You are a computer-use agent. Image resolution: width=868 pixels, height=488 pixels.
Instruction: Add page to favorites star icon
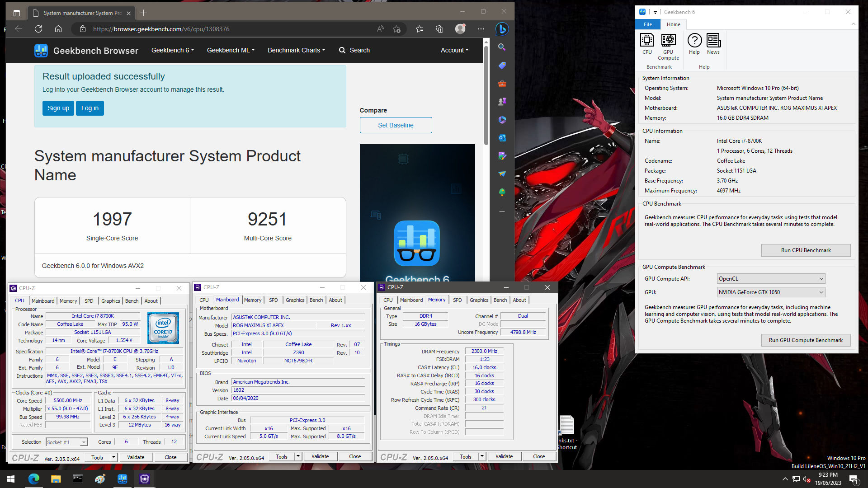click(396, 29)
